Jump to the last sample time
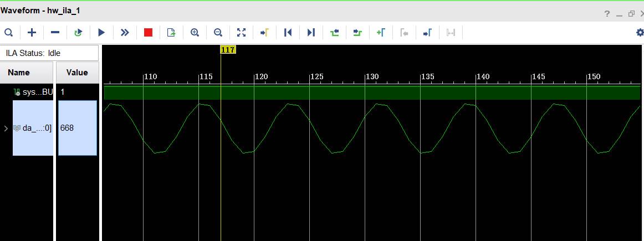 [311, 33]
